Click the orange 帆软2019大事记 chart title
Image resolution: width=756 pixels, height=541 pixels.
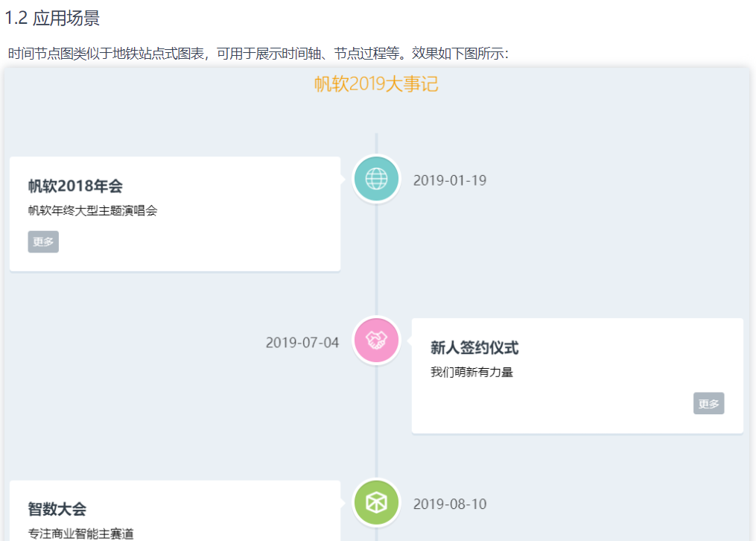(x=376, y=84)
